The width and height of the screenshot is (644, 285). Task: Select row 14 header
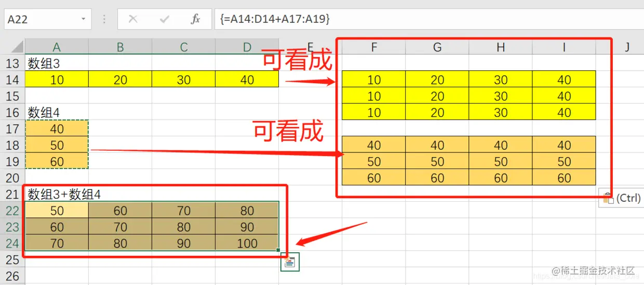coord(12,80)
